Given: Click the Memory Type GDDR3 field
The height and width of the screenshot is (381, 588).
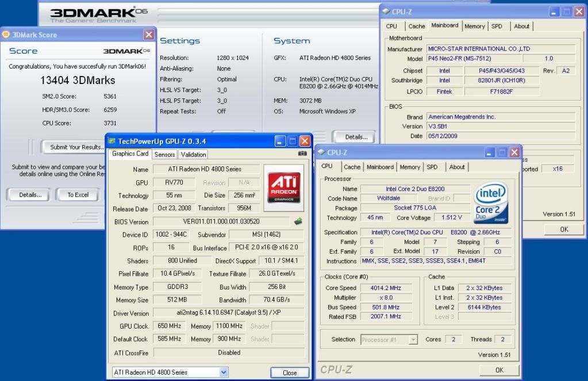Looking at the screenshot, I should (x=178, y=287).
